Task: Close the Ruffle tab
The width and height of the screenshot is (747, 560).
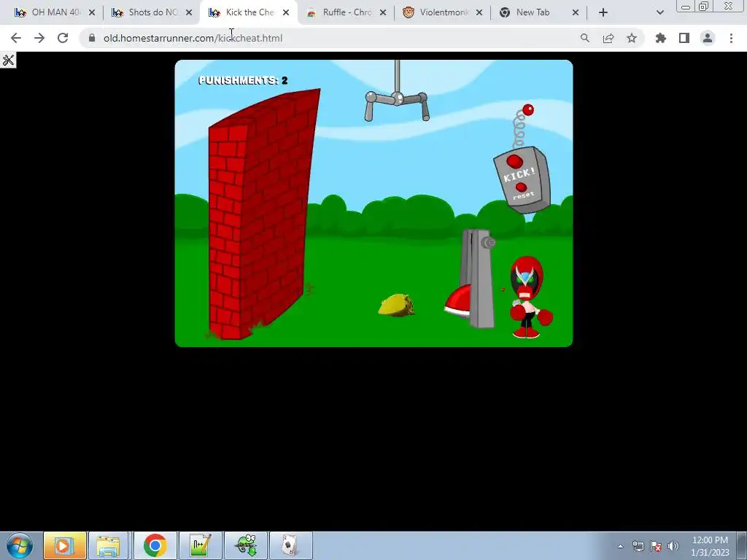Action: (x=383, y=12)
